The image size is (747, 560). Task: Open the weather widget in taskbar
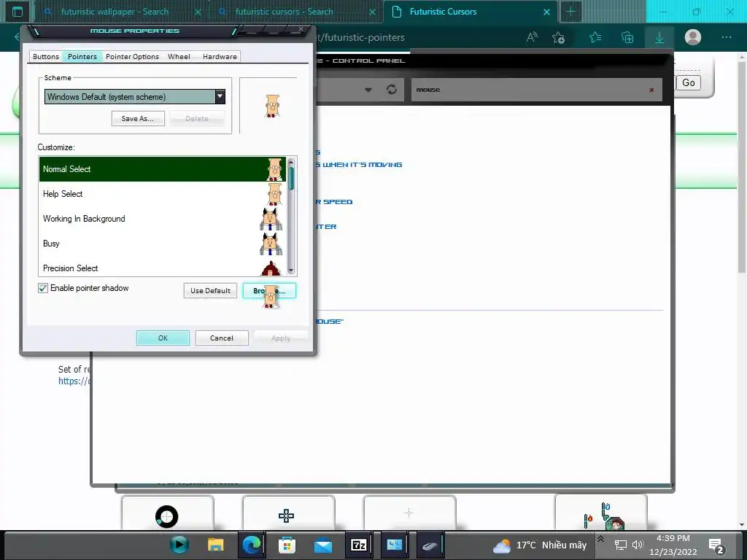(540, 545)
